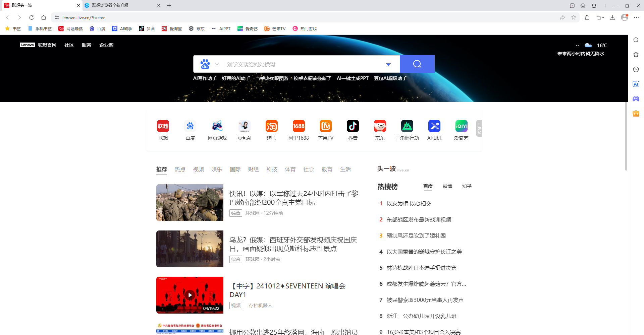Expand weather panel chevron
The width and height of the screenshot is (644, 335).
pyautogui.click(x=577, y=45)
